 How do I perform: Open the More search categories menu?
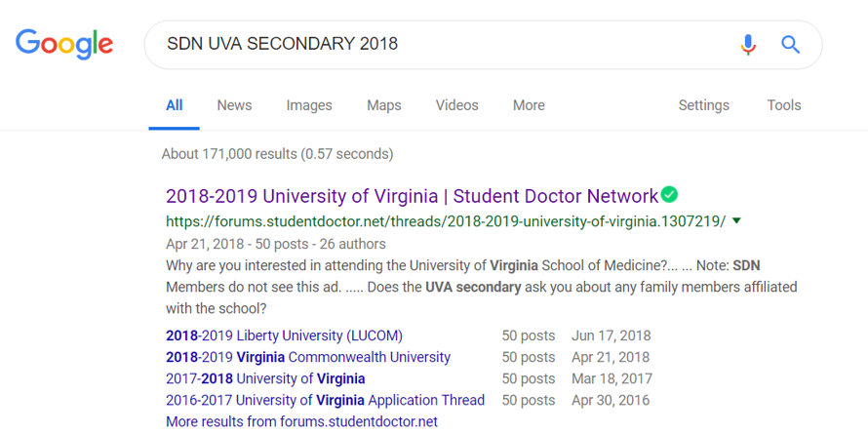pyautogui.click(x=529, y=105)
